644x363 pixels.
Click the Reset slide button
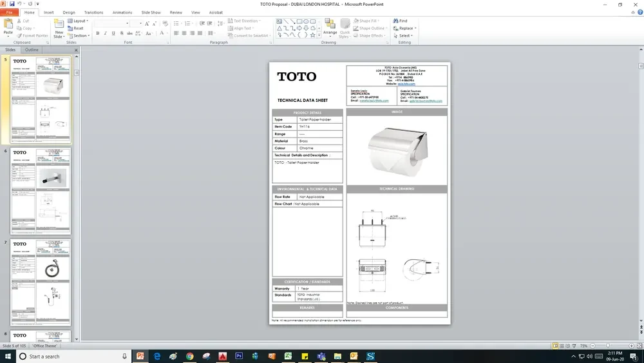coord(75,28)
